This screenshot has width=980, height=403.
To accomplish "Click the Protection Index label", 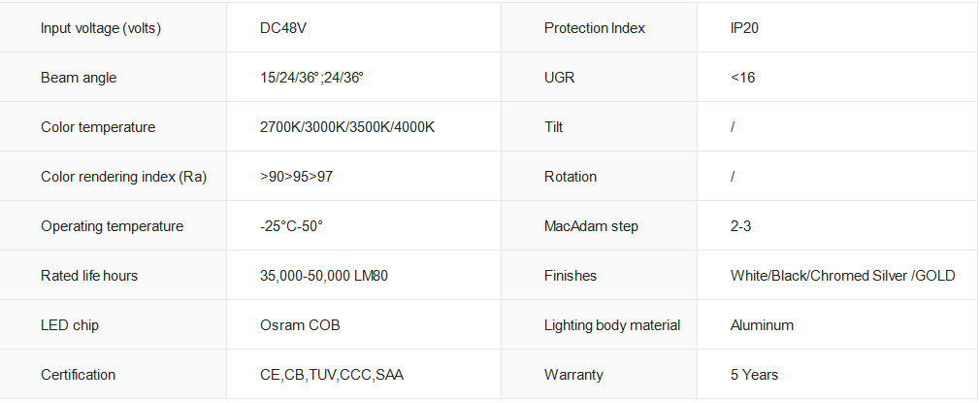I will pos(595,28).
